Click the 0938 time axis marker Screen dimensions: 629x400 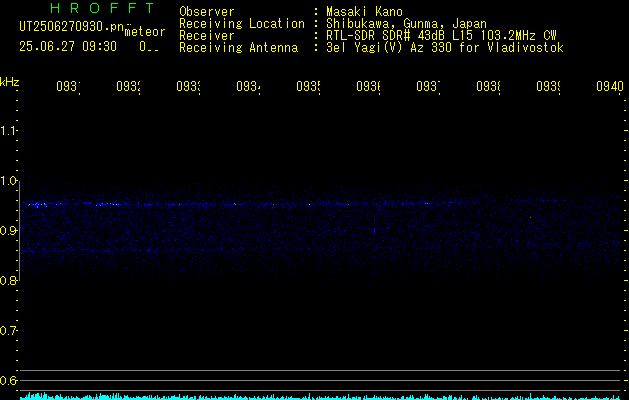488,86
